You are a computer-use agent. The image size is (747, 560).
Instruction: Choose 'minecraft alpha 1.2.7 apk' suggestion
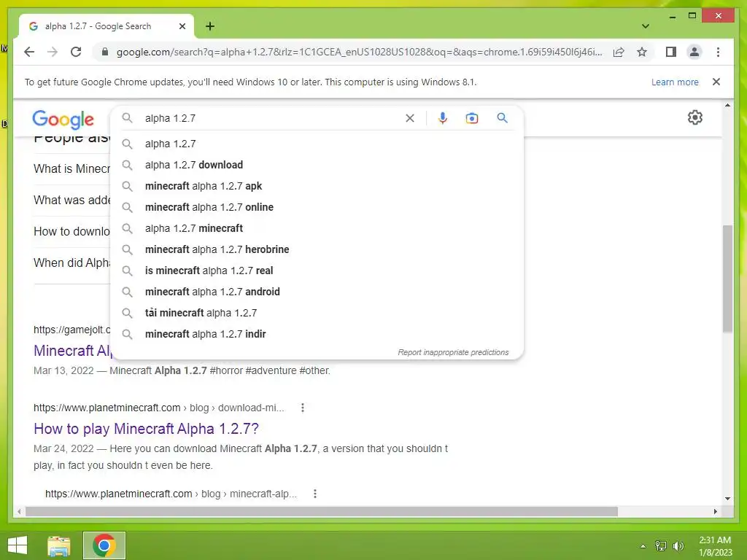click(317, 186)
